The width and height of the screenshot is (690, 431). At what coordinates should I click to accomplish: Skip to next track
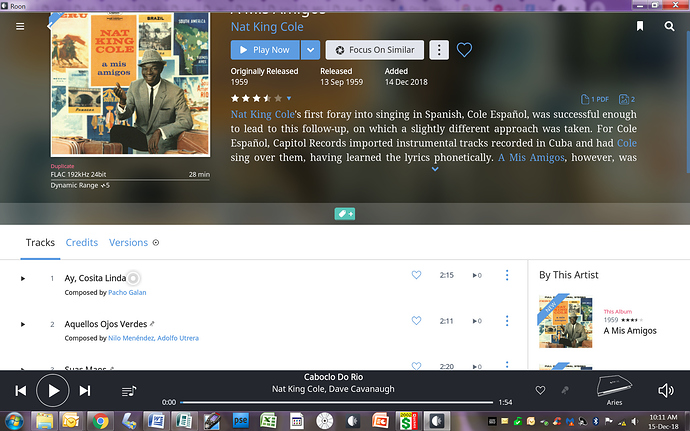(x=85, y=391)
